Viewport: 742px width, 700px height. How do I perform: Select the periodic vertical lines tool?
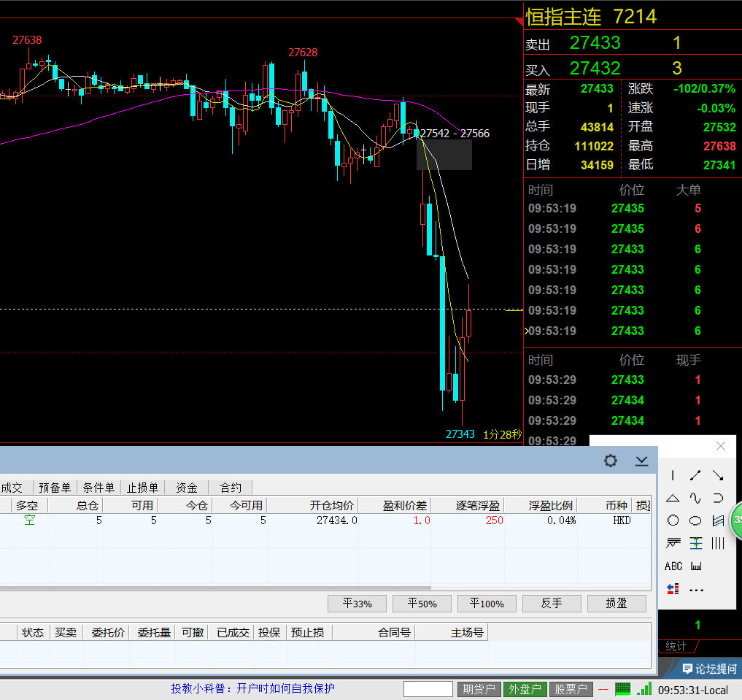[x=718, y=543]
